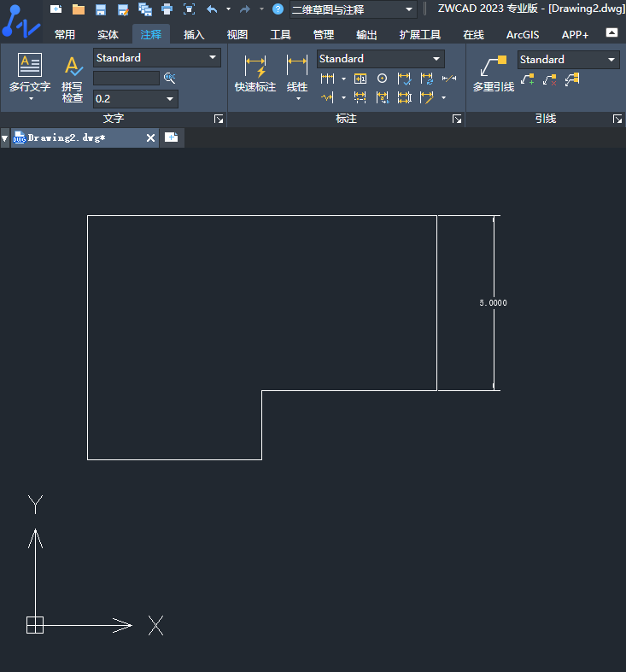Run 拼写检查 spell check
The image size is (626, 672).
click(x=73, y=79)
